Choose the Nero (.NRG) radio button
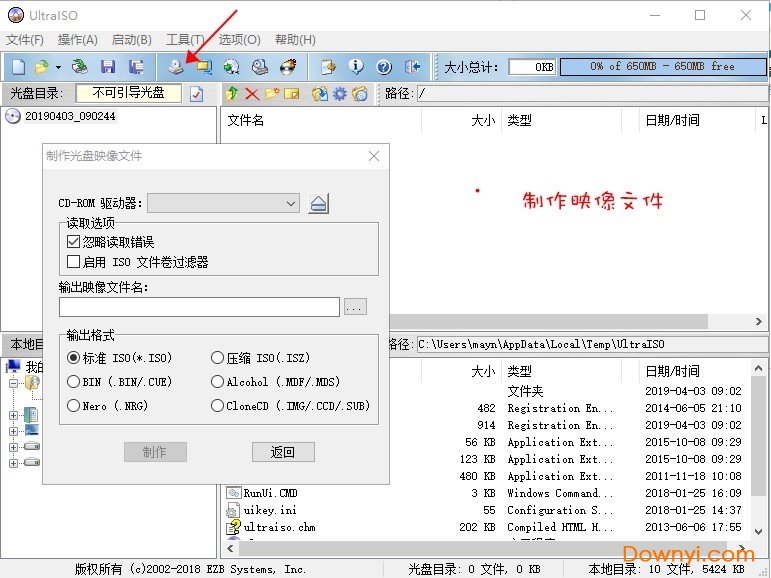Viewport: 771px width, 578px height. point(73,406)
